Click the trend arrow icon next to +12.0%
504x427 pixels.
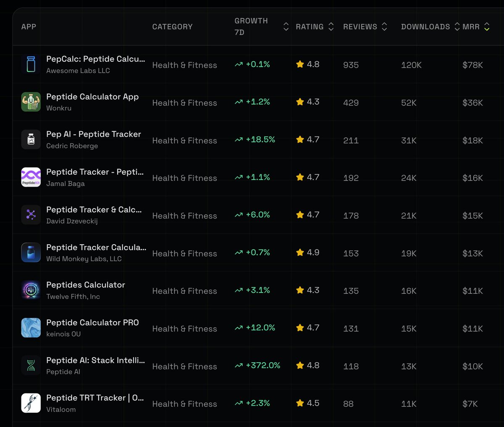click(x=239, y=328)
